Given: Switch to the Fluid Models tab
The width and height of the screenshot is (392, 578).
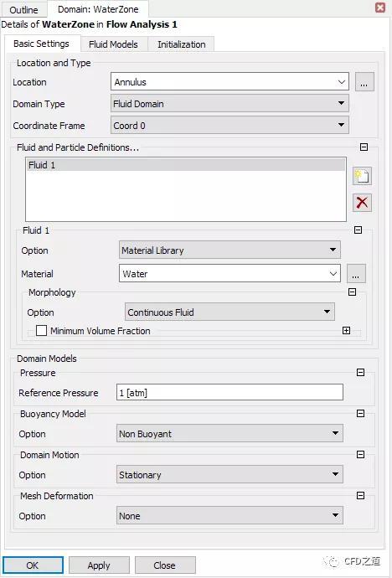Looking at the screenshot, I should (113, 44).
